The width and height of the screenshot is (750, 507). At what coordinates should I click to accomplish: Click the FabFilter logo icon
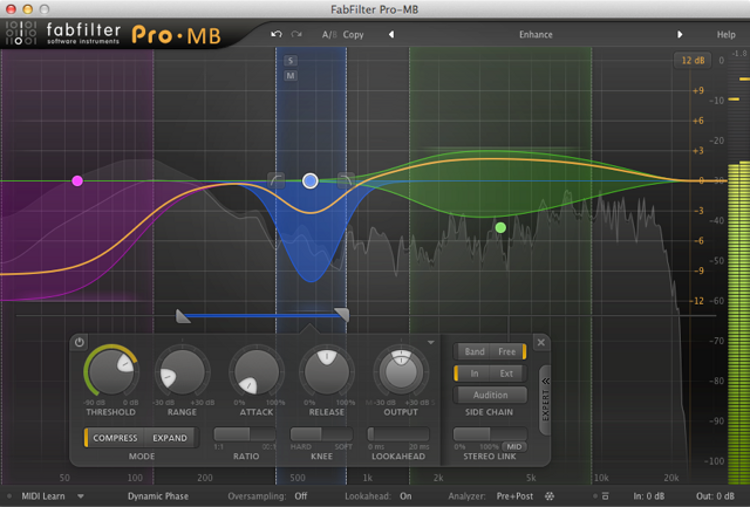pos(21,33)
